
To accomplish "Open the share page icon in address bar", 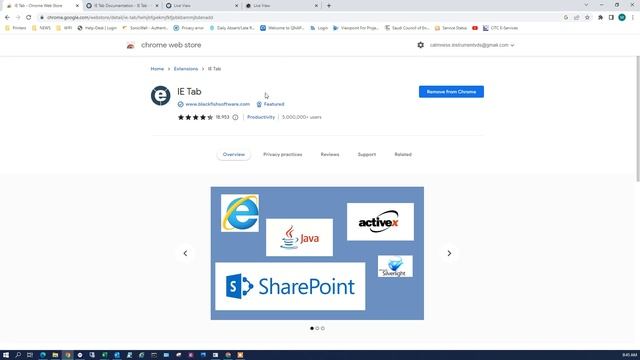I will (577, 18).
